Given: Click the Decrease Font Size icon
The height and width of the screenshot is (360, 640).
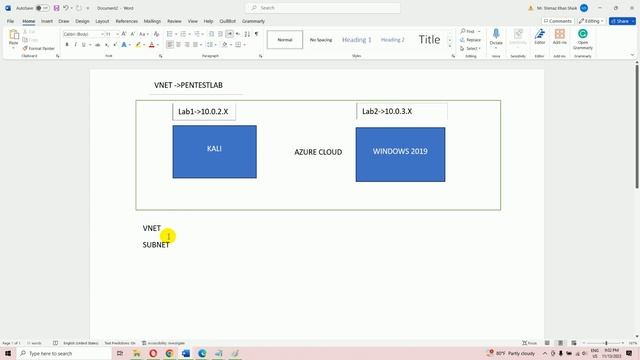Looking at the screenshot, I should point(132,34).
